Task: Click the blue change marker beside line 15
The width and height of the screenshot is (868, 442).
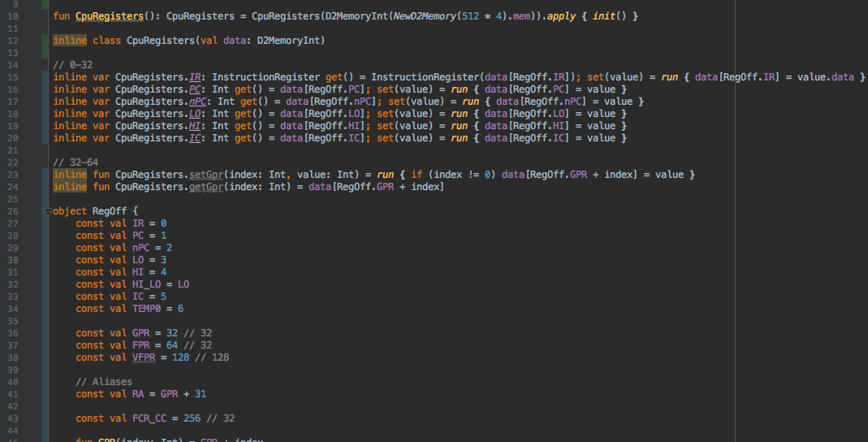Action: click(x=45, y=77)
